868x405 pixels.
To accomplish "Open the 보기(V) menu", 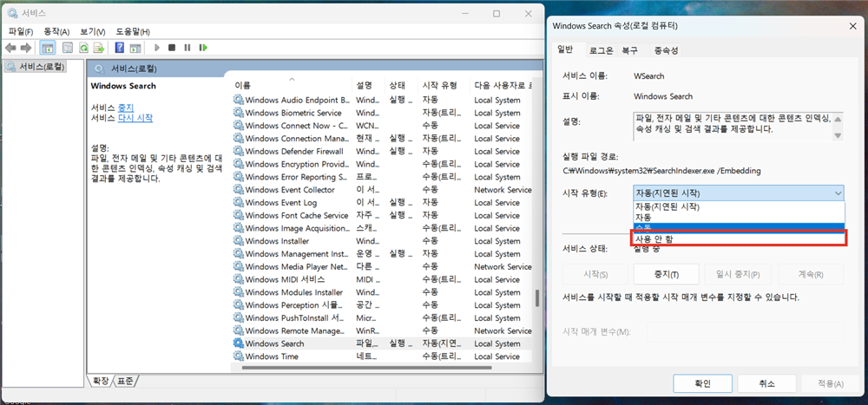I will [93, 31].
